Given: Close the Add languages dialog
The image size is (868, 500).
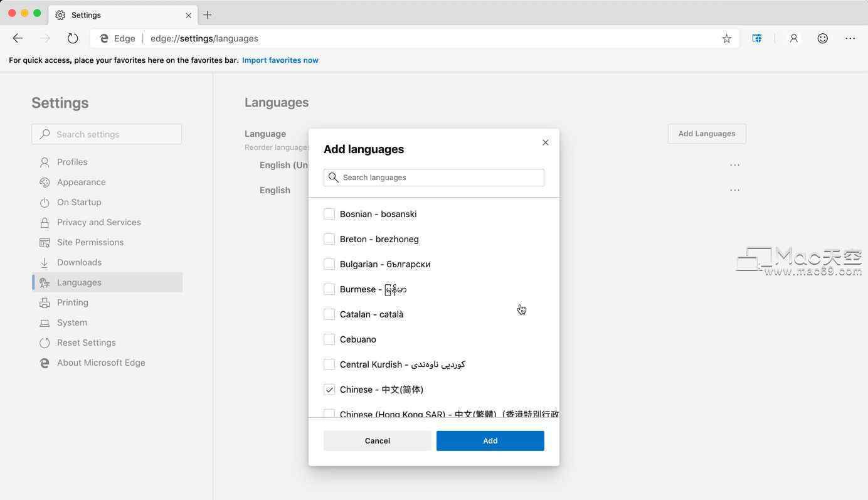Looking at the screenshot, I should click(545, 142).
